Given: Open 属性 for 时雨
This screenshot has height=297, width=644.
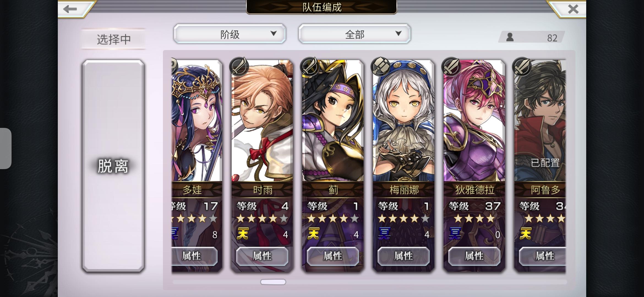Looking at the screenshot, I should pyautogui.click(x=262, y=256).
